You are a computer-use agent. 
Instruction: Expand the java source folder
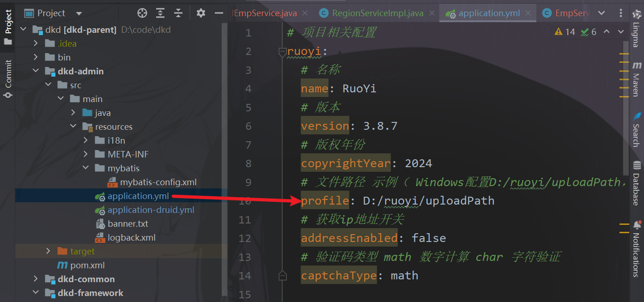[x=73, y=113]
